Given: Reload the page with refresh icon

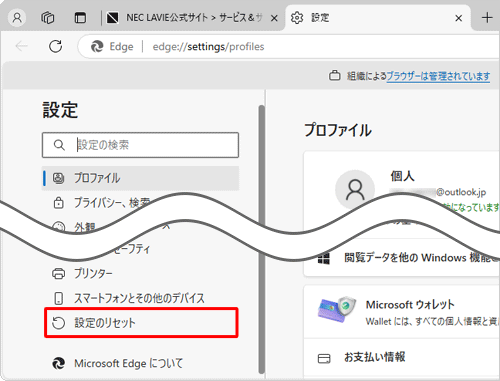Looking at the screenshot, I should pyautogui.click(x=55, y=46).
